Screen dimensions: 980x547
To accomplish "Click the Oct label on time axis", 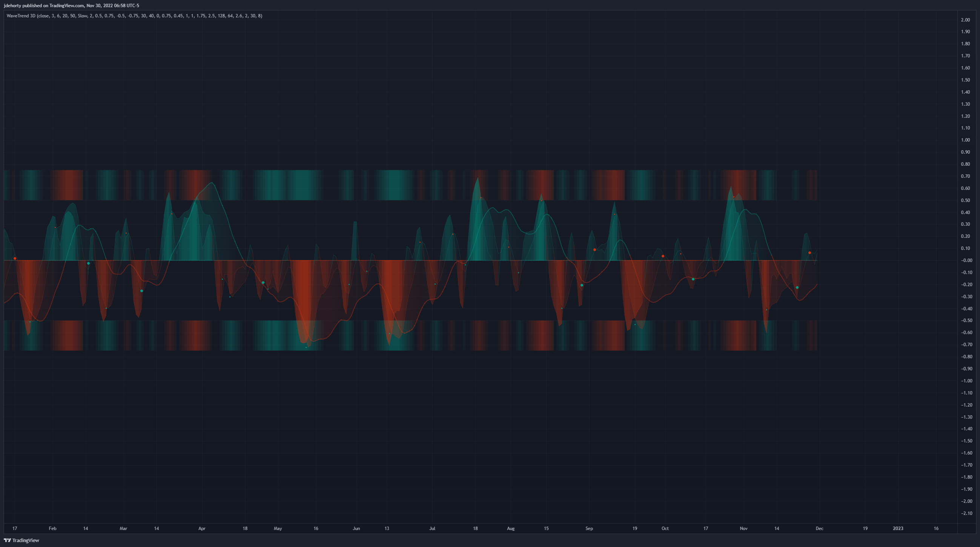I will (665, 529).
